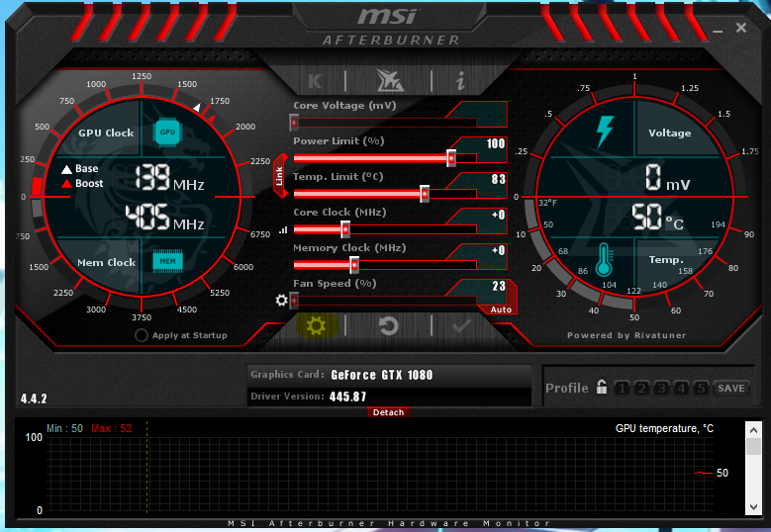Click the empty Core Voltage value field
Image resolution: width=771 pixels, height=532 pixels.
(x=484, y=109)
